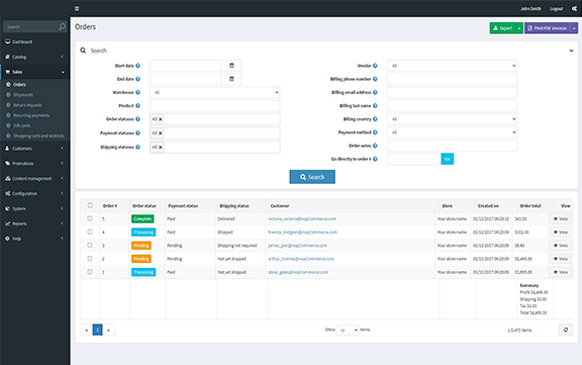The width and height of the screenshot is (582, 365).
Task: Click the help icon next to Start date
Action: click(x=138, y=66)
